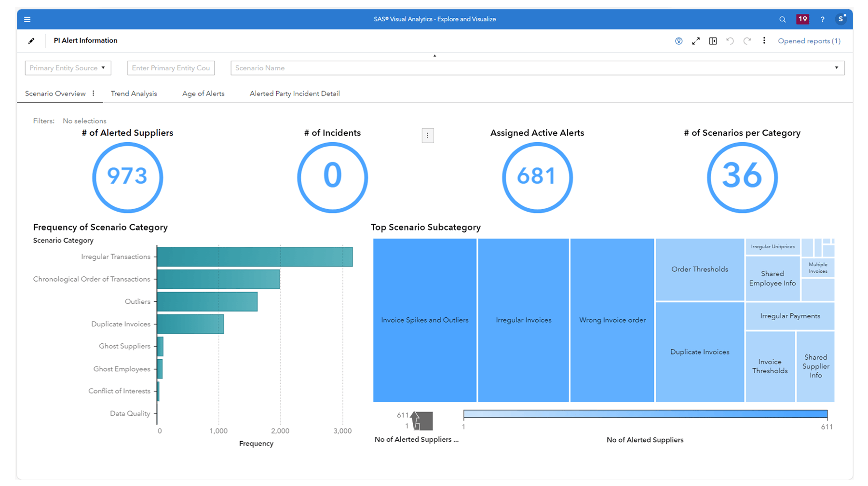Image resolution: width=868 pixels, height=486 pixels.
Task: Switch to the Age of Alerts tab
Action: pyautogui.click(x=203, y=94)
